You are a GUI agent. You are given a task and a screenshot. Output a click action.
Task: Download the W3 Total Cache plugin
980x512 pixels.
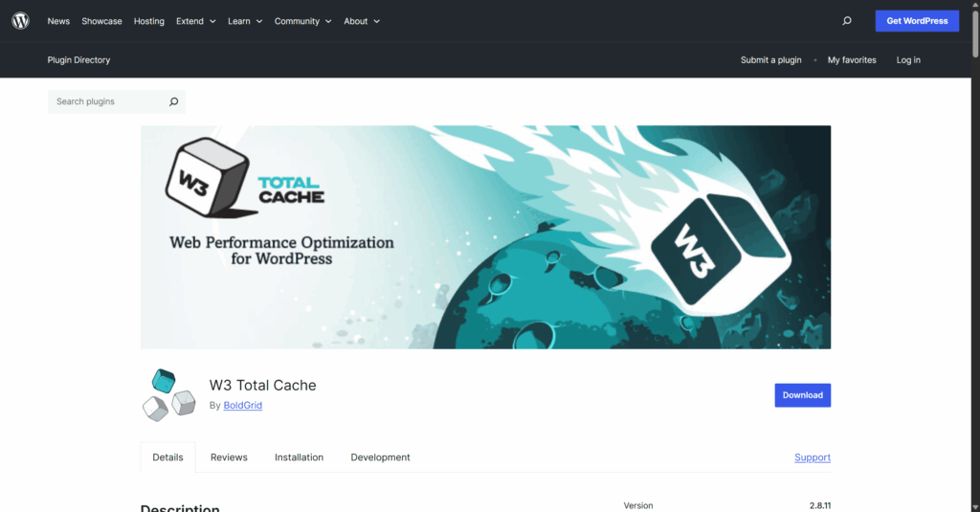[x=803, y=395]
